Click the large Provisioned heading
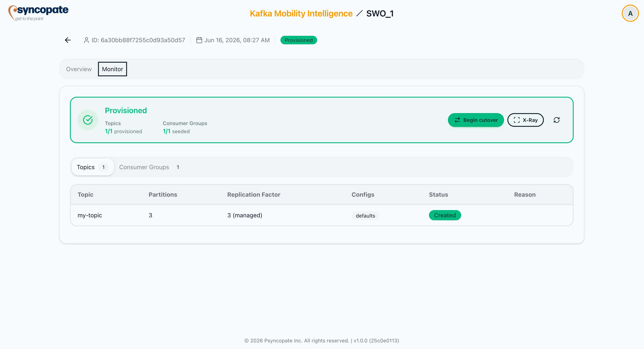Screen dimensions: 644x349 (126, 111)
